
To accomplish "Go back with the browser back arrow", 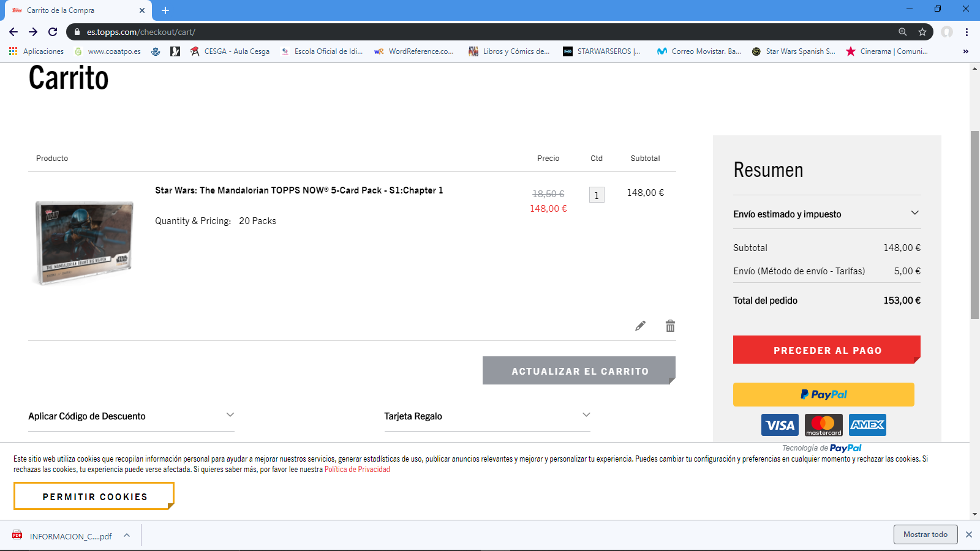I will 13,32.
